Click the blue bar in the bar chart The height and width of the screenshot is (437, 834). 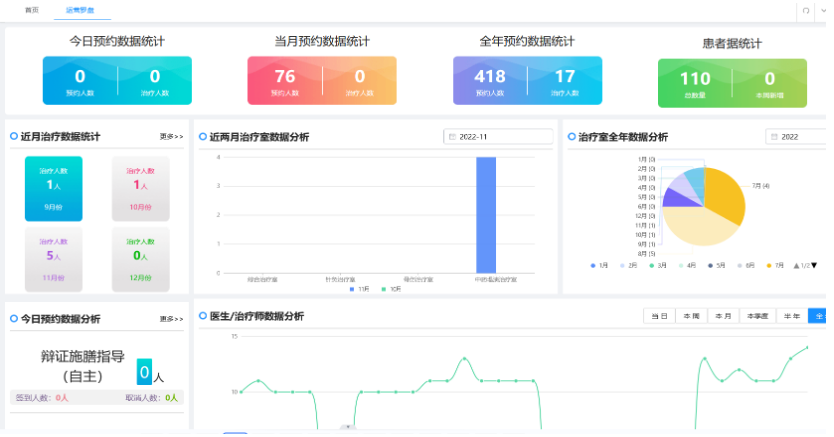486,214
